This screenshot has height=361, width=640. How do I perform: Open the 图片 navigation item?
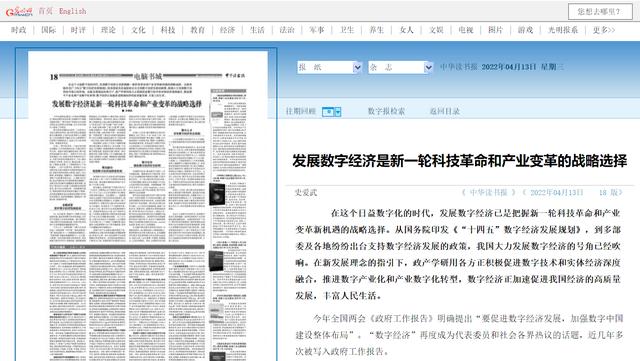point(496,30)
